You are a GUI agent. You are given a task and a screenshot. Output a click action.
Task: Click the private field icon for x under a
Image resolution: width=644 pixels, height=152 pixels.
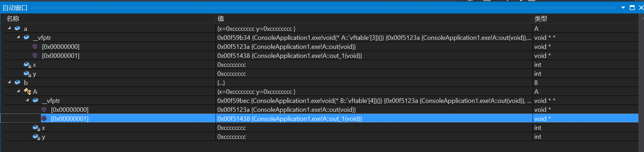(x=27, y=65)
